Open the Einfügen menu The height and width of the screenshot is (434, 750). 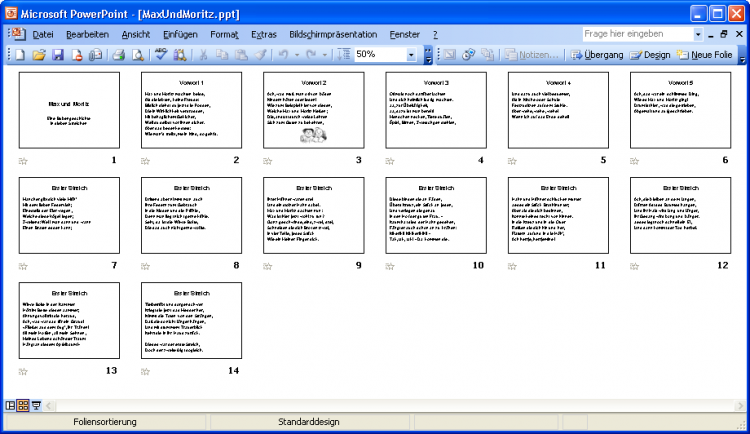179,34
